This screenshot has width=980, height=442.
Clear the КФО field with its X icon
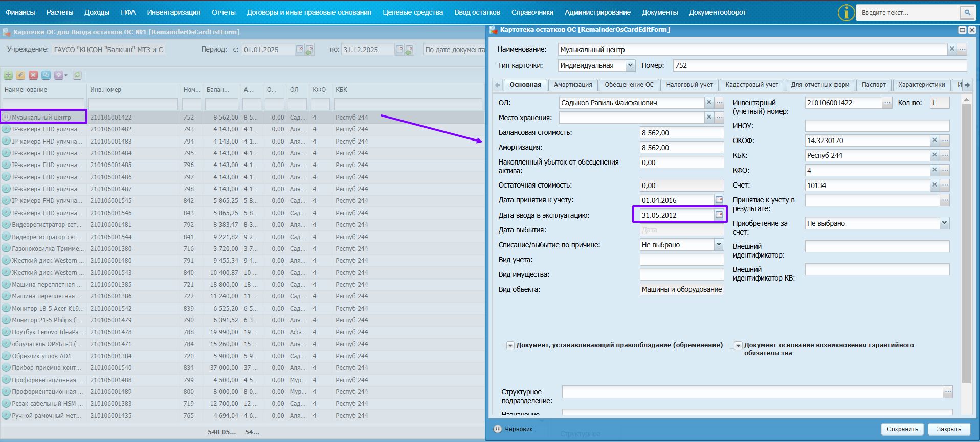point(934,170)
